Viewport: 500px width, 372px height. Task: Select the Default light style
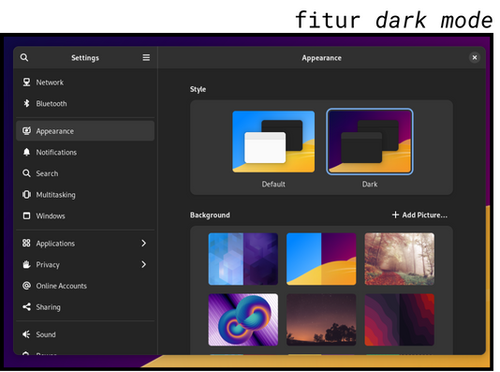pyautogui.click(x=273, y=142)
